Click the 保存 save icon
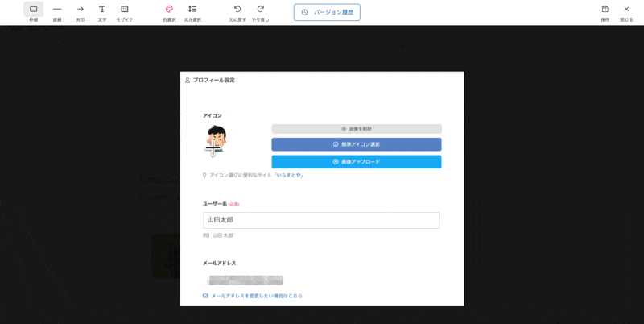The image size is (644, 324). pyautogui.click(x=605, y=12)
